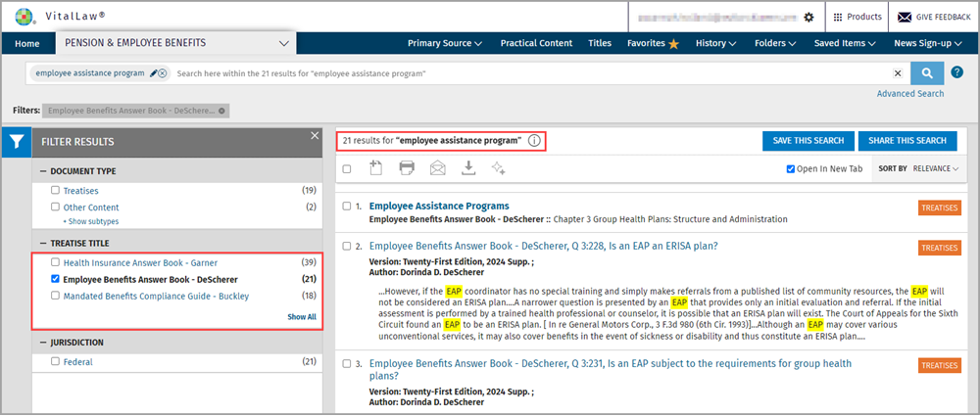Open the Favorites menu item
The width and height of the screenshot is (980, 416).
tap(646, 43)
